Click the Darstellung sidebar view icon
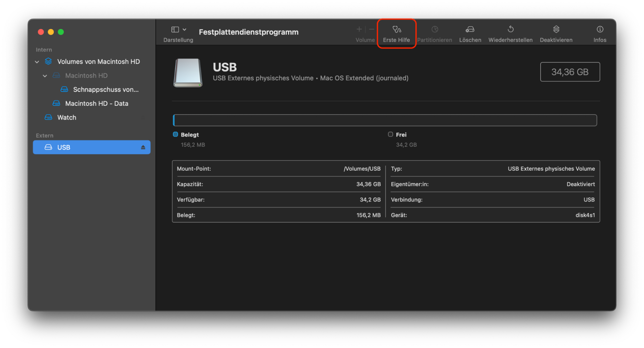The height and width of the screenshot is (348, 644). coord(175,29)
